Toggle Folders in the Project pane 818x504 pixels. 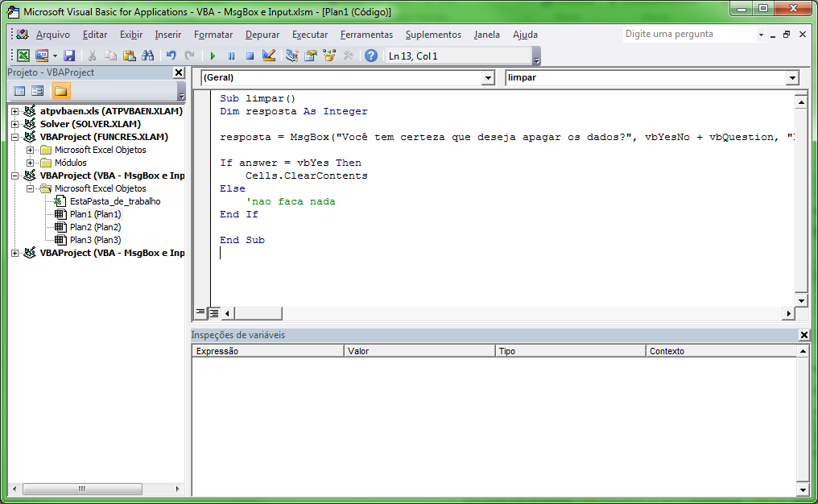click(x=61, y=91)
